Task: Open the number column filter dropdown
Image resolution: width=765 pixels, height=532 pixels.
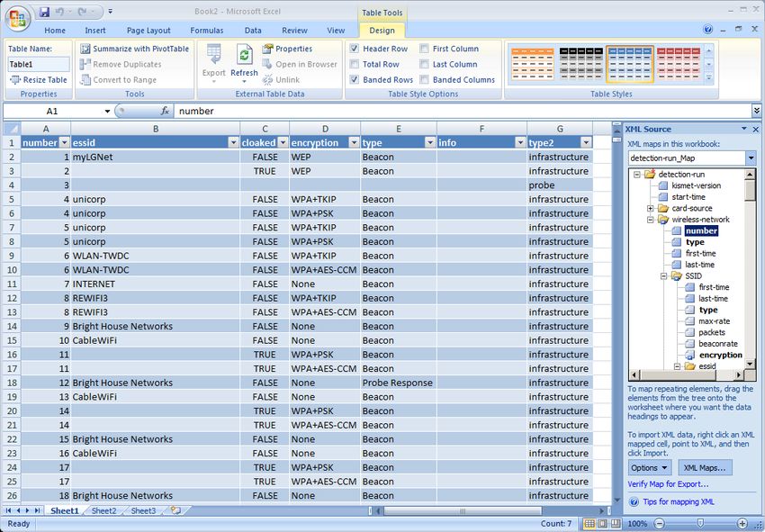Action: pyautogui.click(x=65, y=142)
